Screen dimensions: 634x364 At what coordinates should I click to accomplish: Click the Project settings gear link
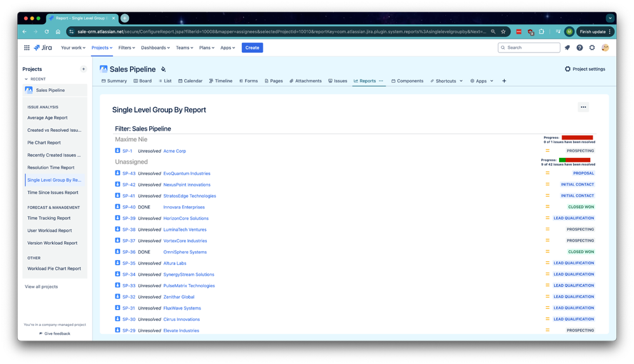[x=584, y=69]
